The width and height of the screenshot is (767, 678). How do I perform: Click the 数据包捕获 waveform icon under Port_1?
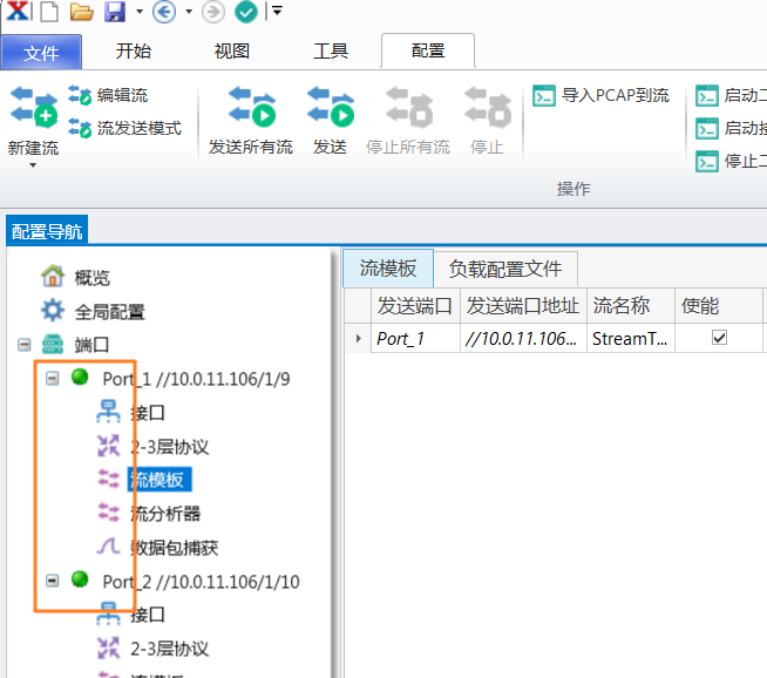coord(108,546)
